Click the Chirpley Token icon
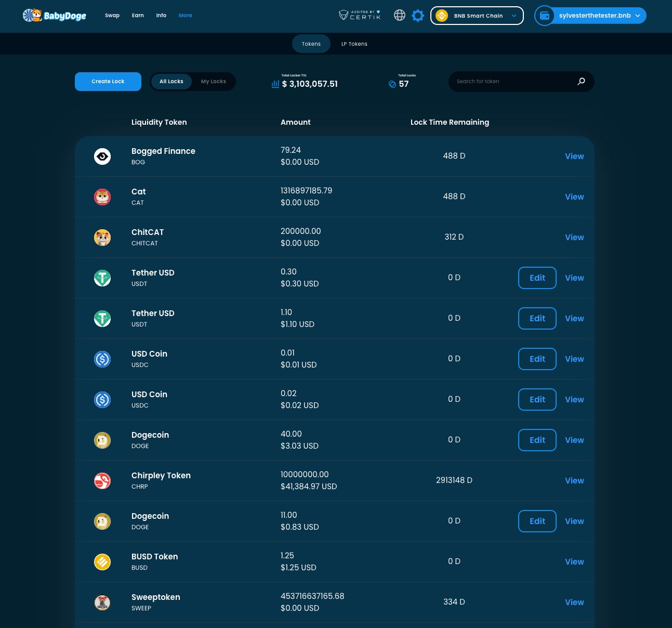This screenshot has width=672, height=628. pyautogui.click(x=102, y=481)
